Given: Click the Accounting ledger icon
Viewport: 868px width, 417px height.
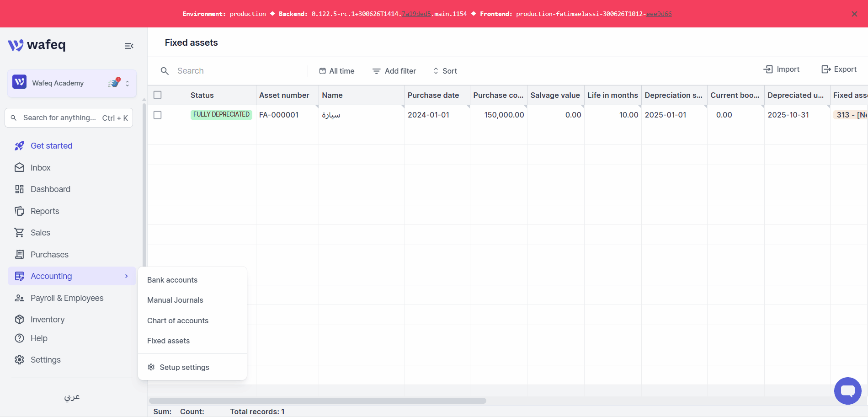Looking at the screenshot, I should (x=19, y=276).
